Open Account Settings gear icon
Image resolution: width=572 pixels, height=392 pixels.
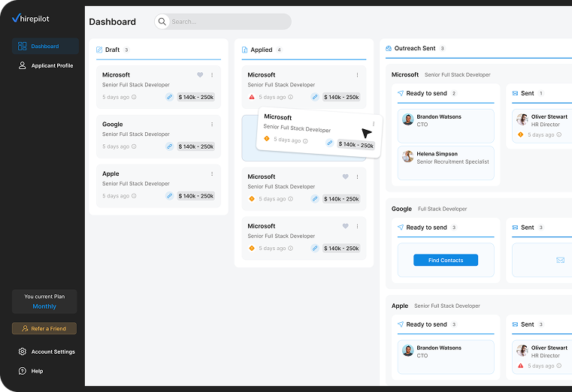tap(23, 351)
